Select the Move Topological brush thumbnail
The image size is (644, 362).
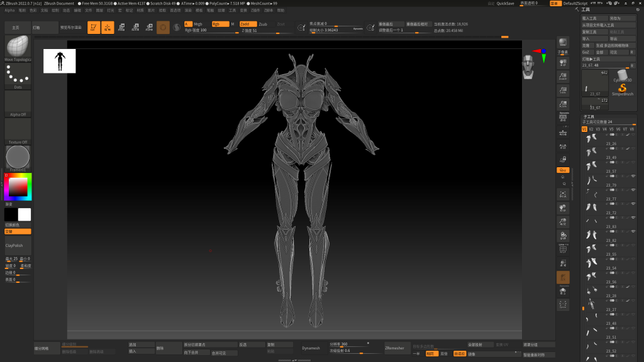click(18, 47)
